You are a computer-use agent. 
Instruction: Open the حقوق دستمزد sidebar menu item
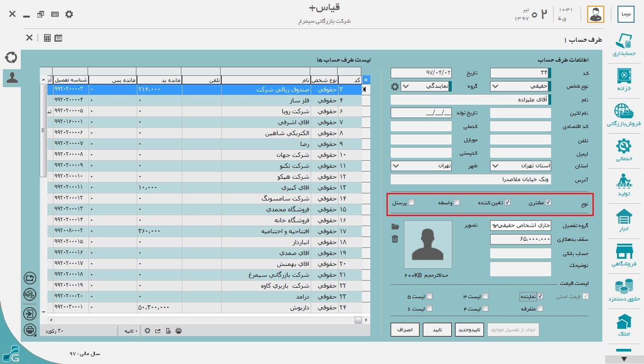624,291
